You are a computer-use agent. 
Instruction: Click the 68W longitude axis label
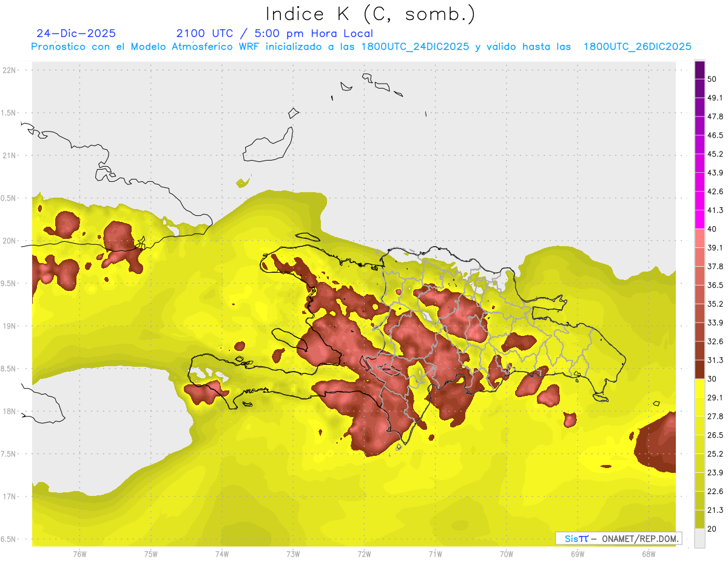pyautogui.click(x=649, y=554)
